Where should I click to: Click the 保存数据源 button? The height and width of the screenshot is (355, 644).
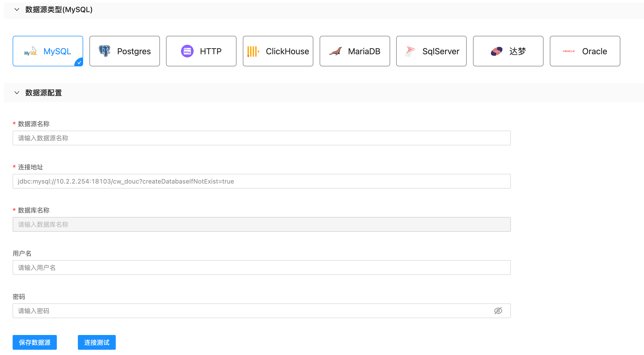35,342
